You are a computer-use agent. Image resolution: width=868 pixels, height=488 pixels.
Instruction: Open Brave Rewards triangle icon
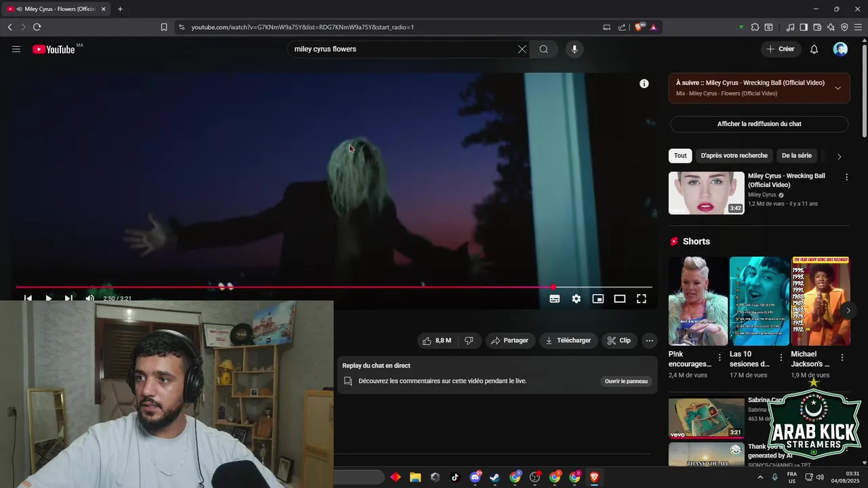pyautogui.click(x=654, y=27)
